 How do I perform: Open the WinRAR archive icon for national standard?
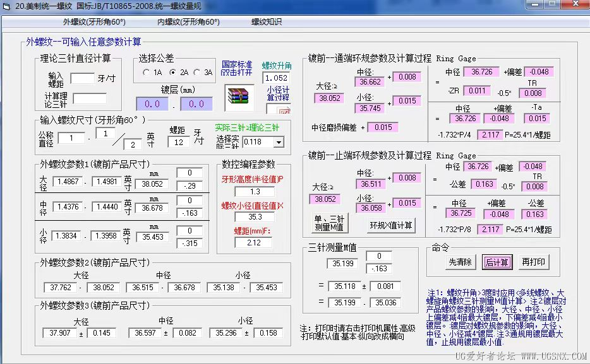point(239,97)
